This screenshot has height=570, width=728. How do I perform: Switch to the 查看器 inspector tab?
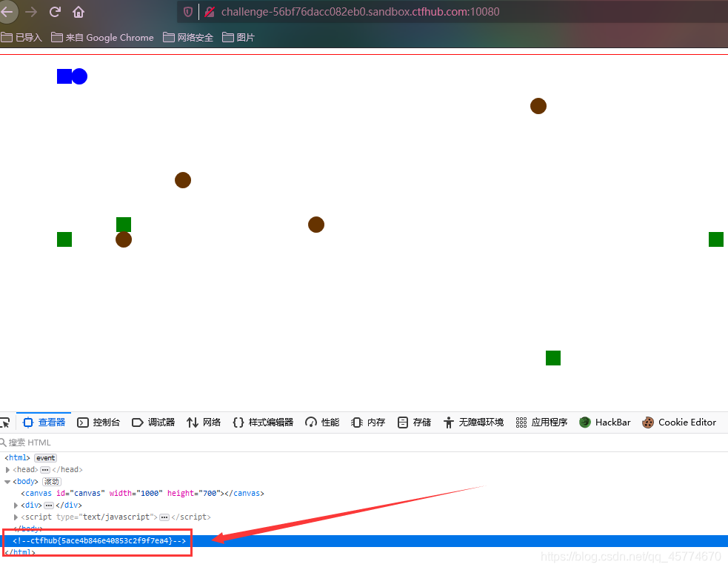point(44,422)
